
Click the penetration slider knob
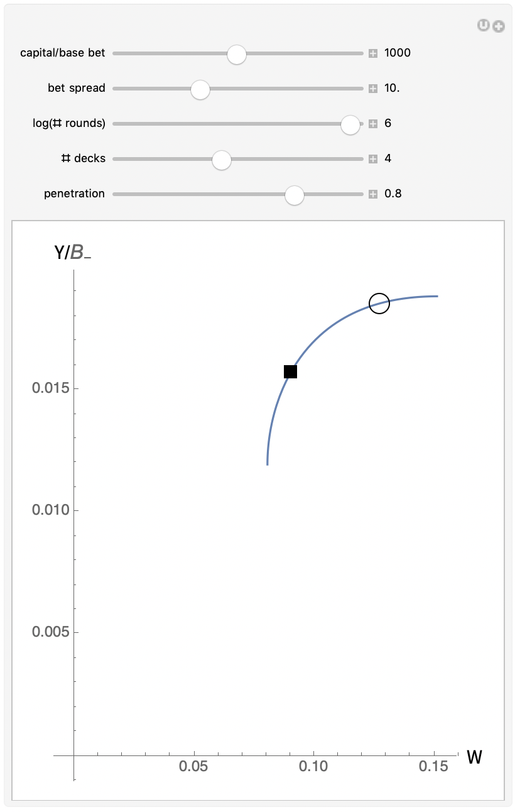click(294, 196)
